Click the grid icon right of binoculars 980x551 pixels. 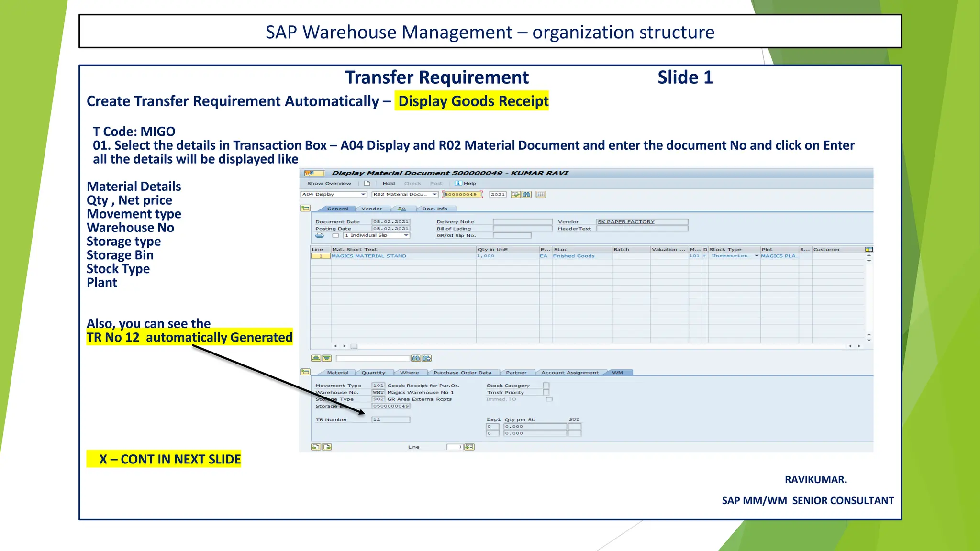point(541,194)
